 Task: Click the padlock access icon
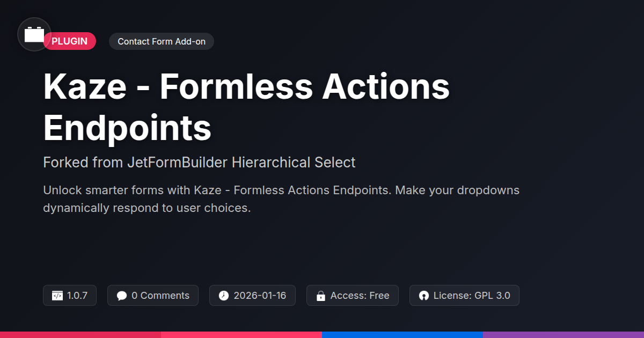pyautogui.click(x=321, y=296)
